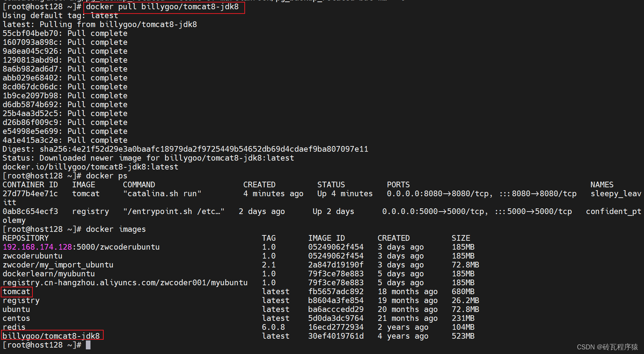Click the '"/entrypoint.sh /etc…"' command cell

click(174, 212)
